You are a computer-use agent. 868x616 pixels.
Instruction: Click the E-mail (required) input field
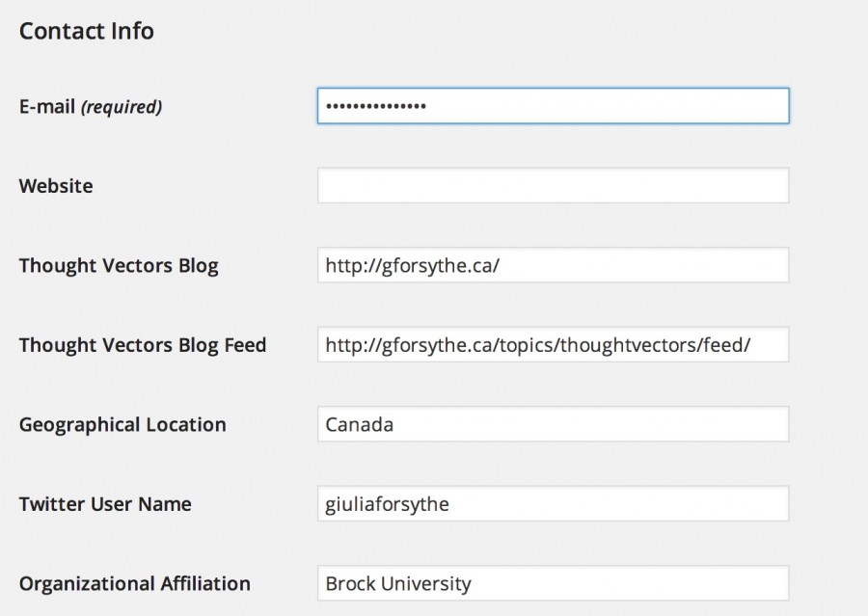coord(552,107)
